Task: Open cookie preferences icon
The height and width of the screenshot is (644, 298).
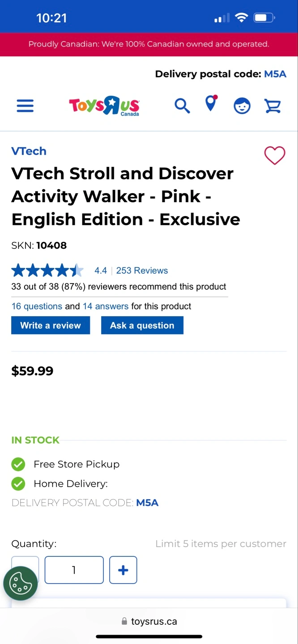Action: point(20,583)
